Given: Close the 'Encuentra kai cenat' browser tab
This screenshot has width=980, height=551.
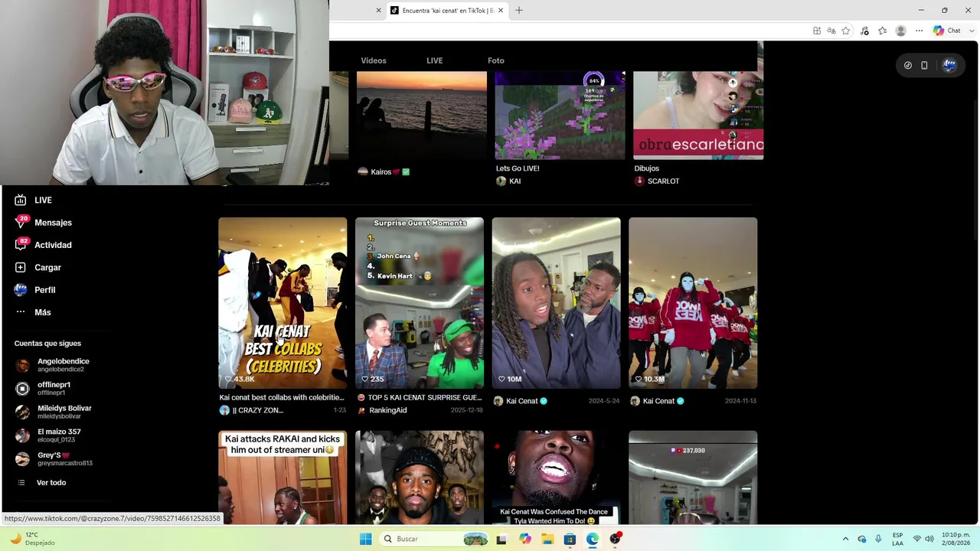Looking at the screenshot, I should pos(501,11).
